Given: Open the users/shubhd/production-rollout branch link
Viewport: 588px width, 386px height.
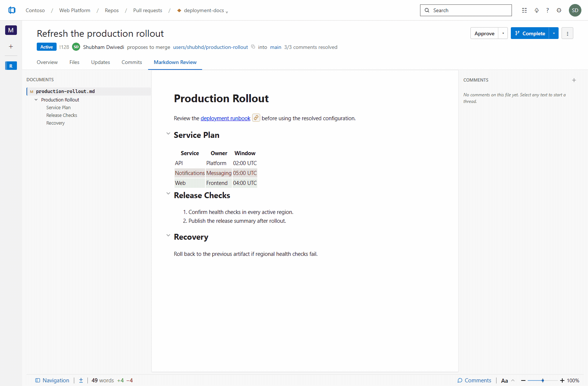Looking at the screenshot, I should coord(211,47).
